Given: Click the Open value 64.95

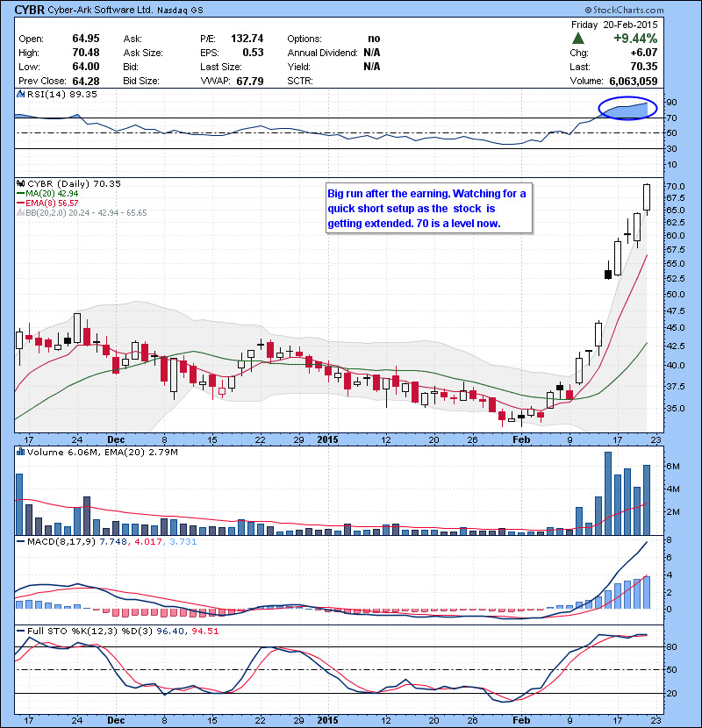Looking at the screenshot, I should pos(86,39).
